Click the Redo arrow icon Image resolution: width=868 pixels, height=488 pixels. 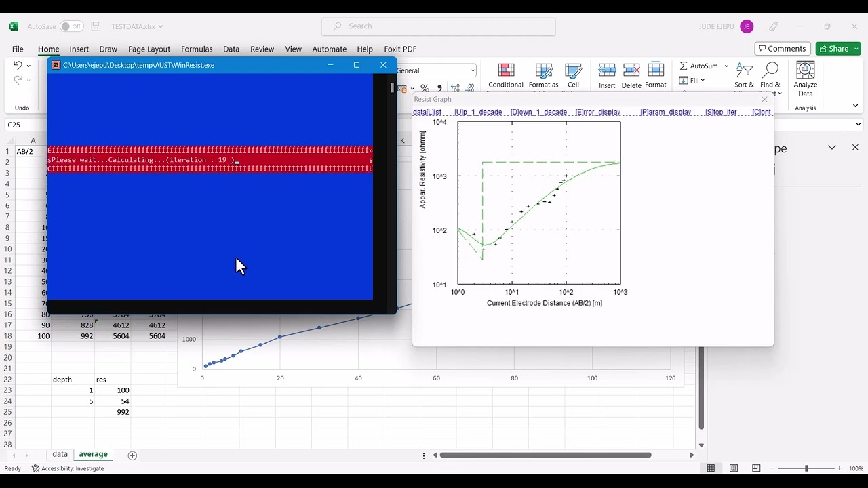coord(18,80)
